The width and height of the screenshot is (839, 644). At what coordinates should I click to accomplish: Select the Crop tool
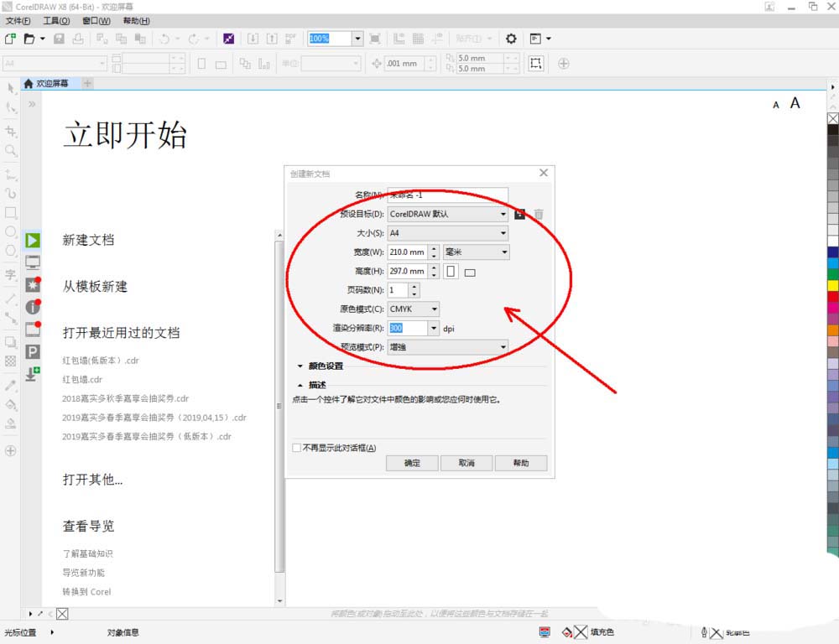pos(11,131)
